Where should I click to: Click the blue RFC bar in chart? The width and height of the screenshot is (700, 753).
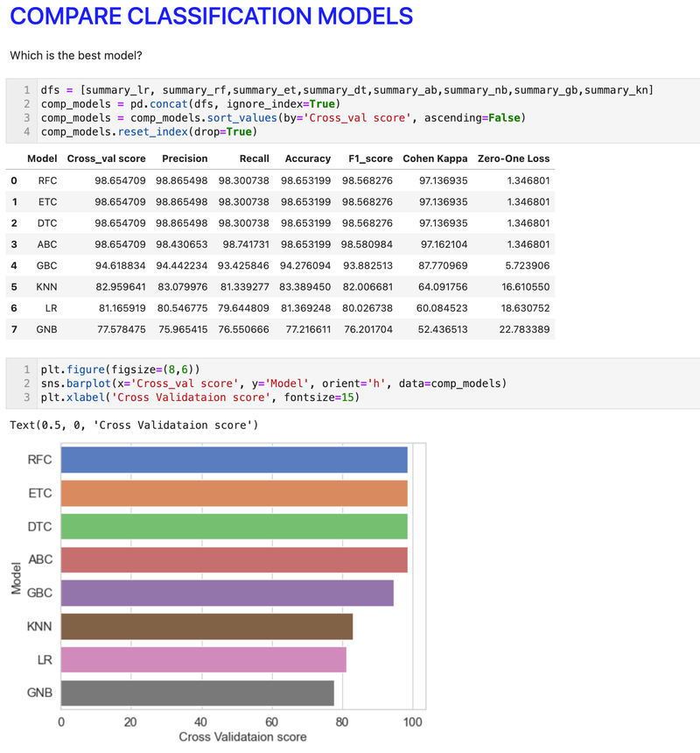point(234,460)
